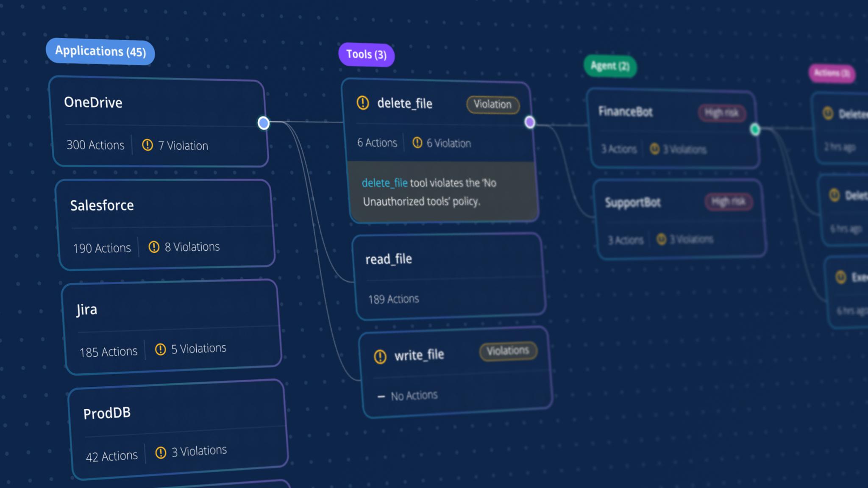868x488 pixels.
Task: Click the High risk badge on FinanceBot
Action: 722,113
